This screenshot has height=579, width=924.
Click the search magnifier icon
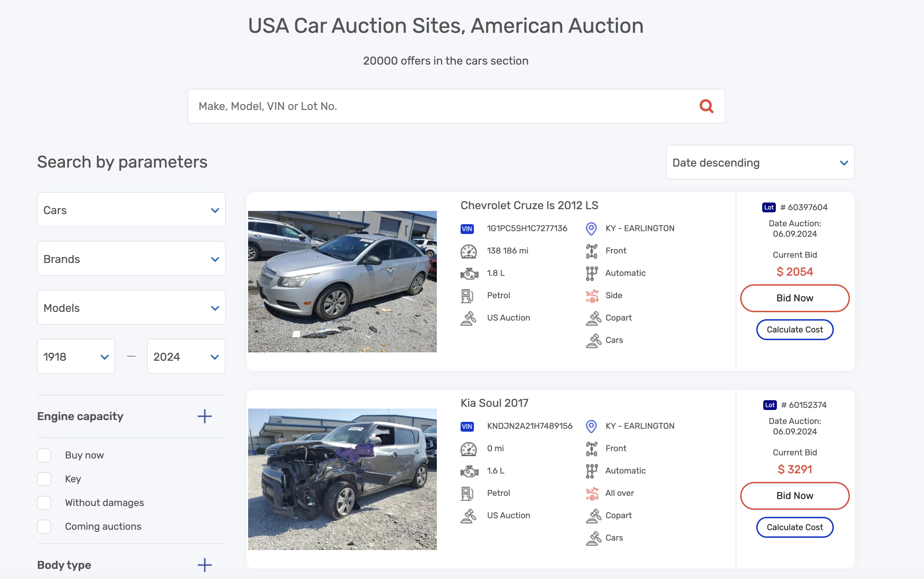coord(706,105)
